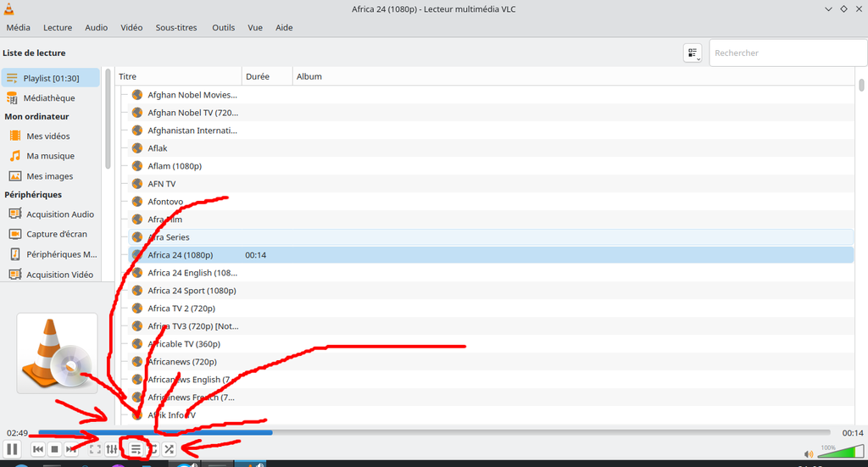The image size is (868, 467).
Task: Click the globe icon beside AFN TV
Action: [x=137, y=184]
